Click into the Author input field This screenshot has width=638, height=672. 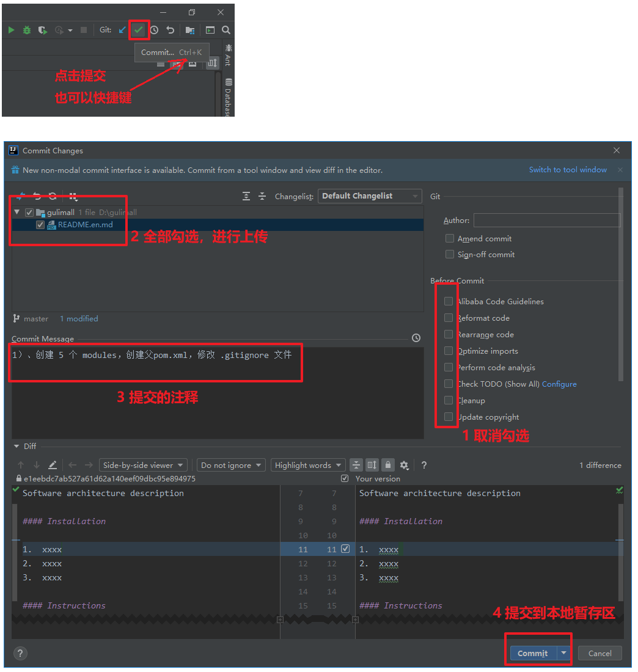547,221
